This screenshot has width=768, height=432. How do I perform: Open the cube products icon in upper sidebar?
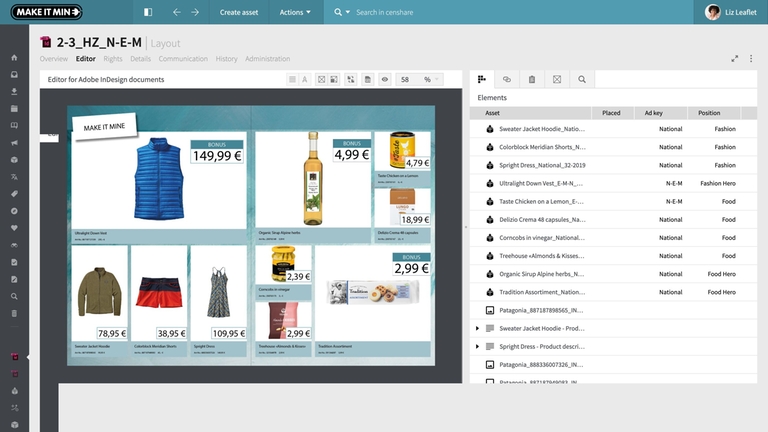pos(14,160)
